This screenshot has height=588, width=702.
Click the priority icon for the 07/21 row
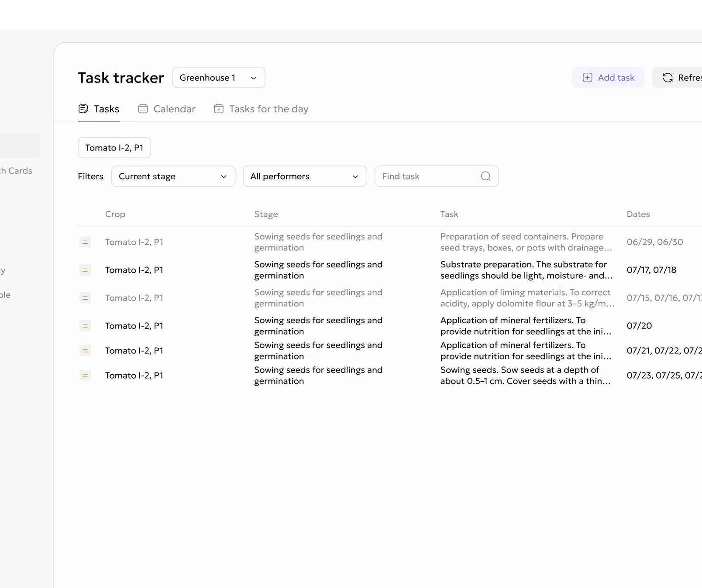coord(85,351)
